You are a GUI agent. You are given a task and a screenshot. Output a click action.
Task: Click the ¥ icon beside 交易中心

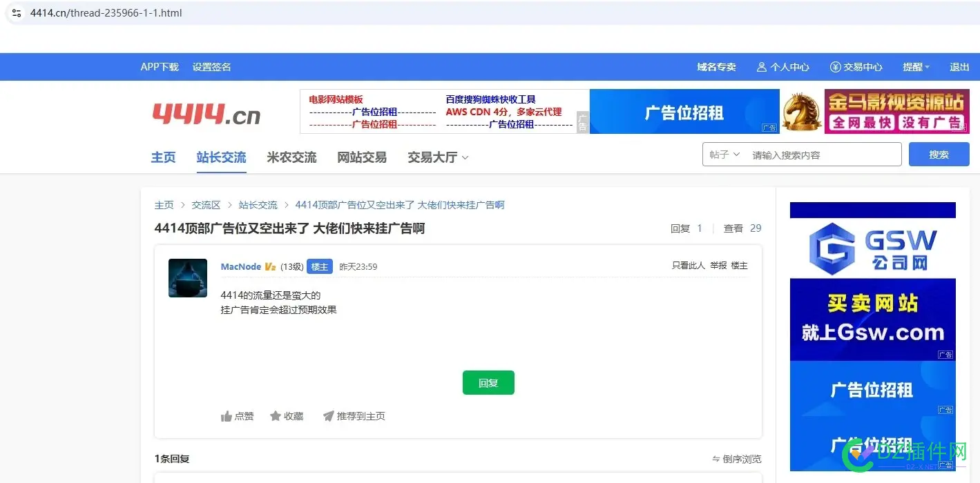tap(834, 67)
